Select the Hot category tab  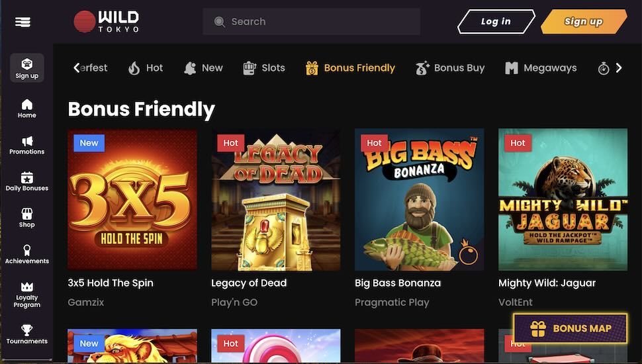pos(146,68)
